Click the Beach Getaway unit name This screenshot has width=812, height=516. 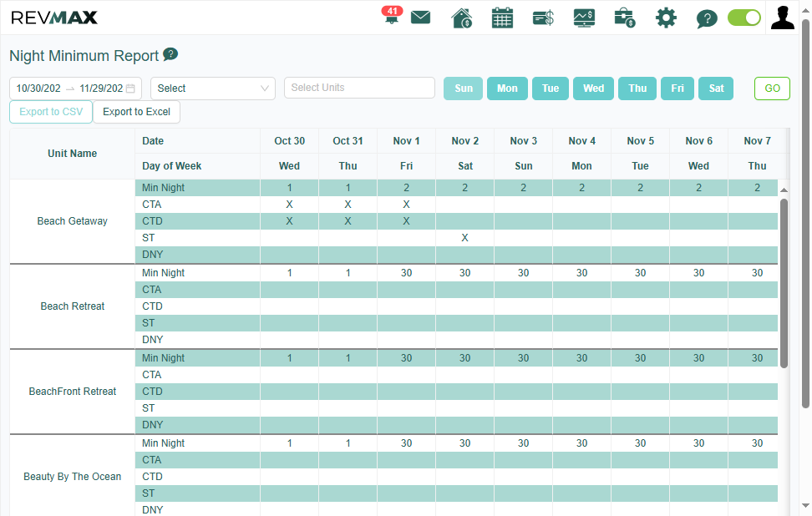coord(73,221)
